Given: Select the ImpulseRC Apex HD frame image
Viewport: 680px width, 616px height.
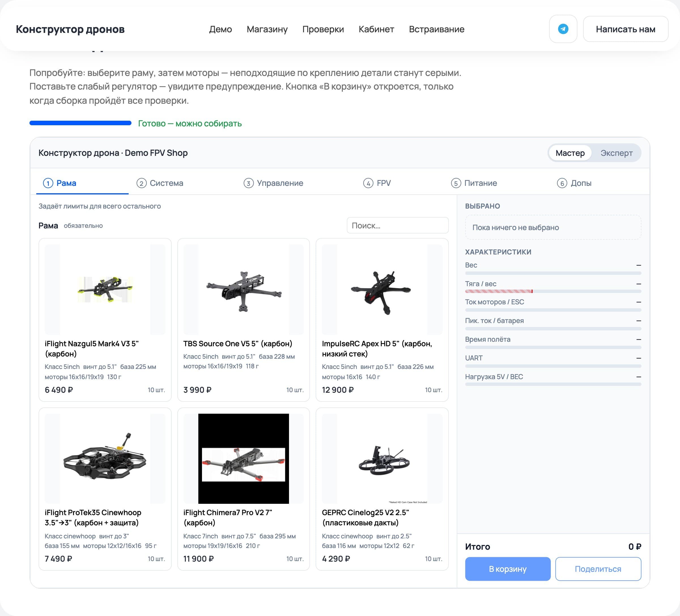Looking at the screenshot, I should click(382, 290).
